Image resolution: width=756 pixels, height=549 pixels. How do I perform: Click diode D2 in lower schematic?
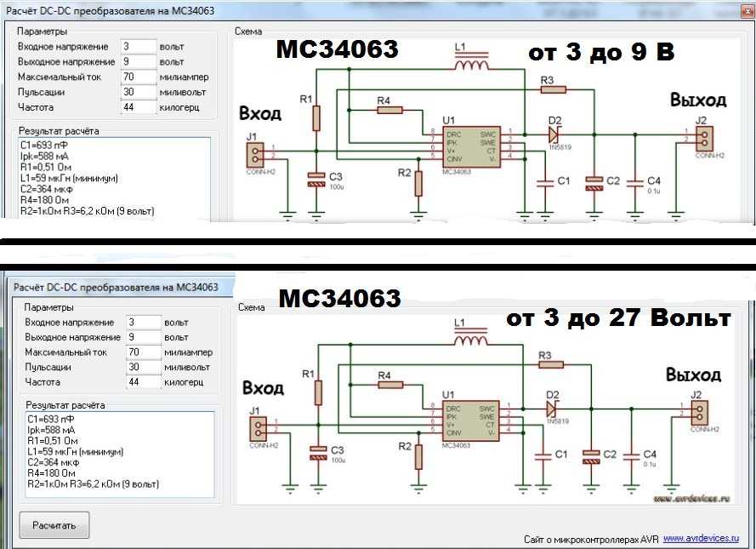[553, 409]
